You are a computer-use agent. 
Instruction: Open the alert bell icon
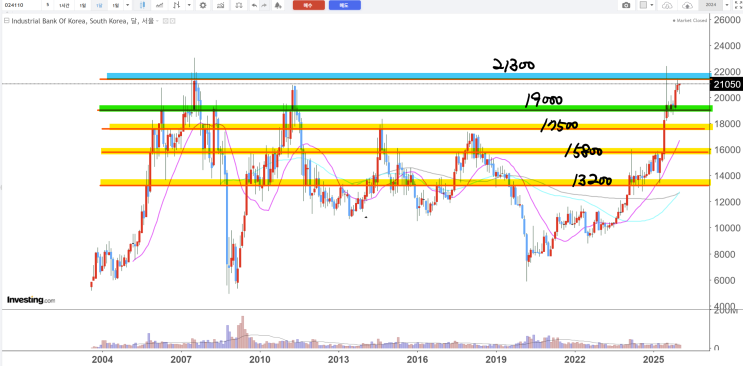[x=278, y=5]
